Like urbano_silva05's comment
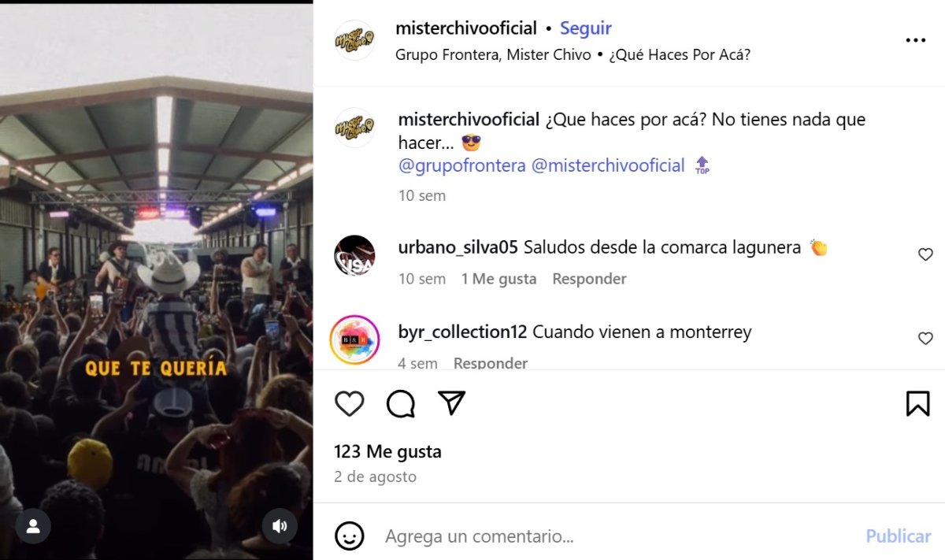The image size is (945, 560). pos(925,254)
